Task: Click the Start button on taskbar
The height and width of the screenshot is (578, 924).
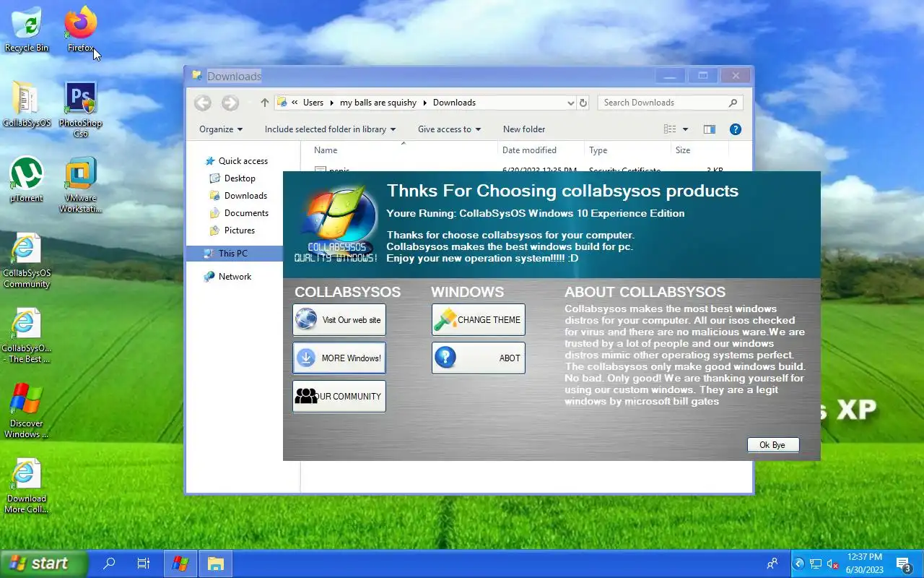Action: point(43,564)
